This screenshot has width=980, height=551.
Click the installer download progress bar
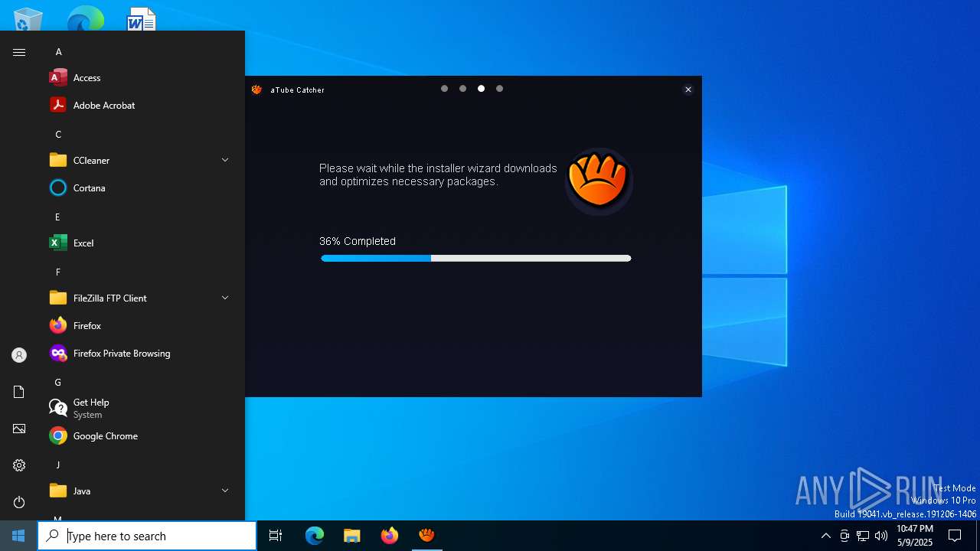[476, 259]
